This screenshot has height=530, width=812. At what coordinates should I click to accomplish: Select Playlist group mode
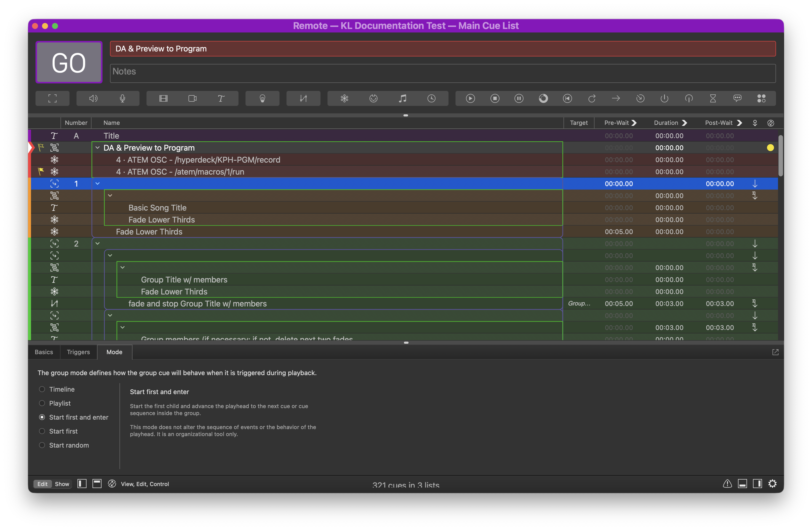click(42, 403)
